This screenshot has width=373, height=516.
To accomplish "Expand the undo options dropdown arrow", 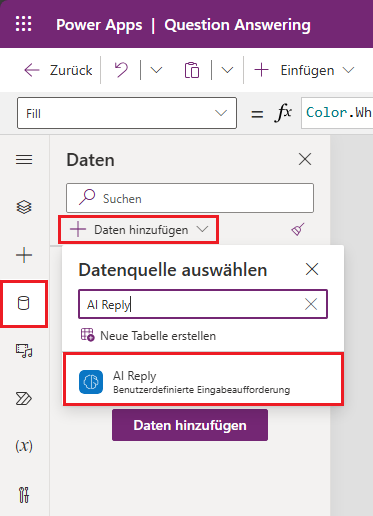I will click(156, 70).
